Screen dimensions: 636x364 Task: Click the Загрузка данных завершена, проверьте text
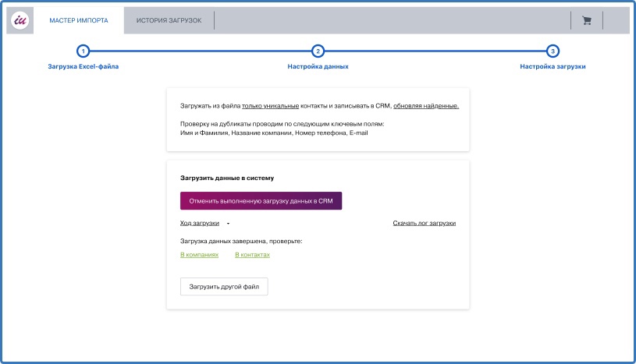click(x=241, y=241)
